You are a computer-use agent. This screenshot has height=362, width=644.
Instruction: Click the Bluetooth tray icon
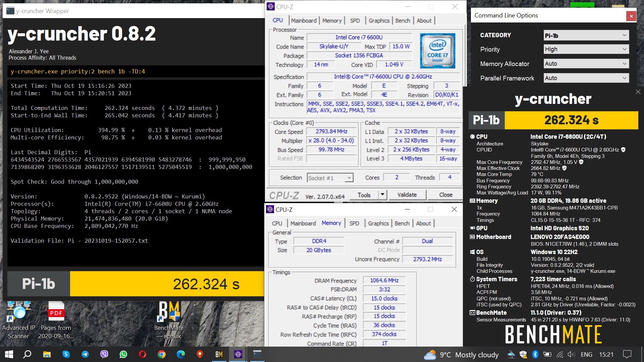coord(535,354)
